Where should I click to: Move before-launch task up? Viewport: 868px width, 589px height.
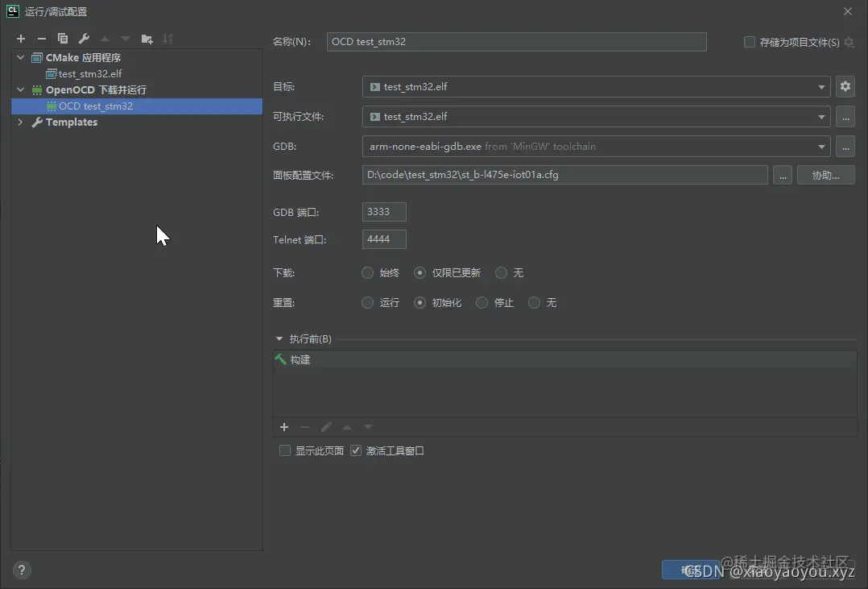[x=347, y=427]
